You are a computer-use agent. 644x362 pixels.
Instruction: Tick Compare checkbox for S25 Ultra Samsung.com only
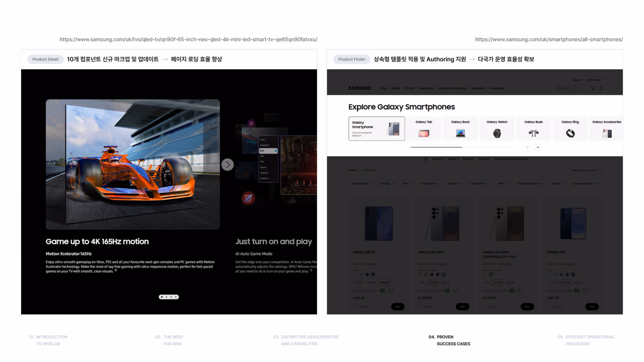[484, 306]
